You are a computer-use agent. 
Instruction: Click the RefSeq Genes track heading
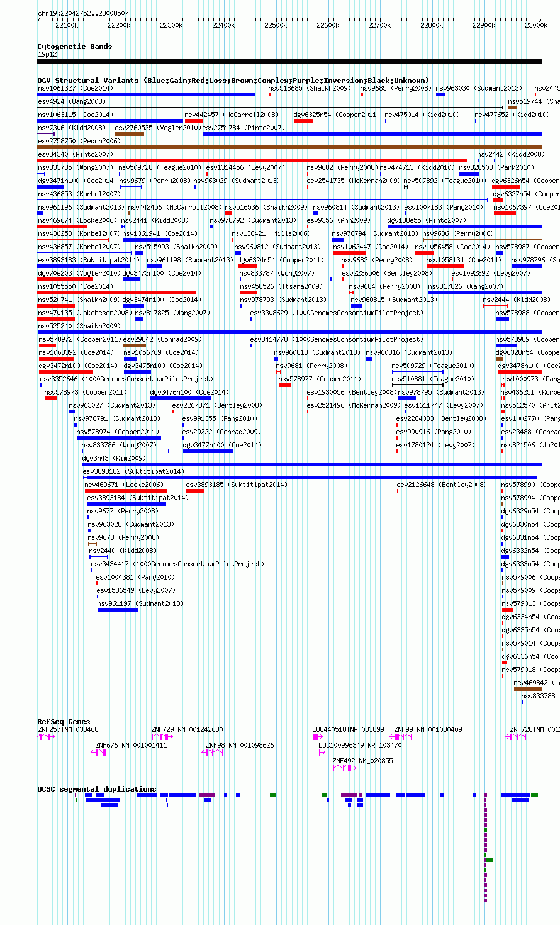pyautogui.click(x=64, y=722)
